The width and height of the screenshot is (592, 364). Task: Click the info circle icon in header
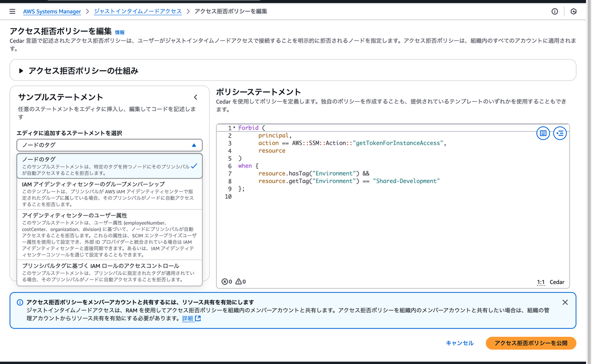[555, 11]
